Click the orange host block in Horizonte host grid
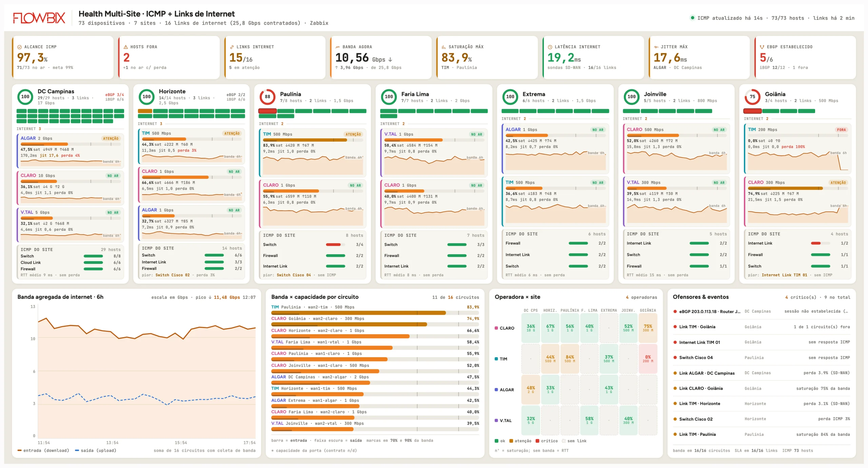This screenshot has width=868, height=468. (x=145, y=111)
